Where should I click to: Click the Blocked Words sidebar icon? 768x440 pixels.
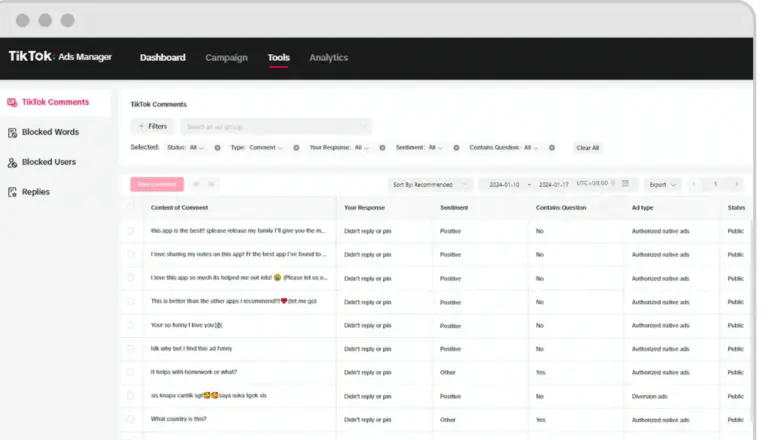tap(12, 132)
